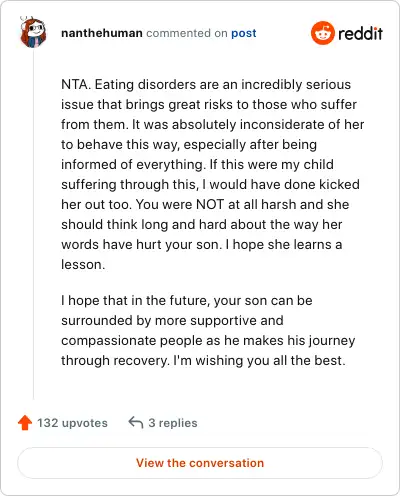Open nanthehuman's avatar image

[x=33, y=32]
